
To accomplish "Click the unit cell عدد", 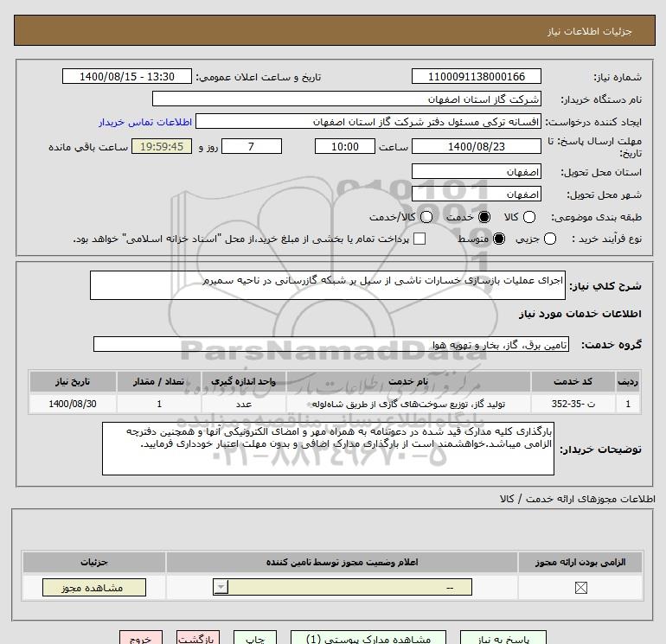I will pyautogui.click(x=244, y=404).
